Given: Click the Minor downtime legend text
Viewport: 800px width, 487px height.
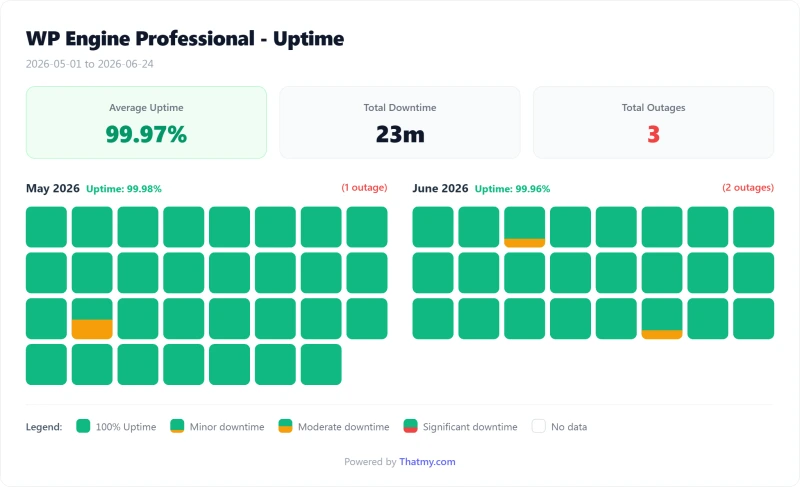Looking at the screenshot, I should click(x=227, y=427).
